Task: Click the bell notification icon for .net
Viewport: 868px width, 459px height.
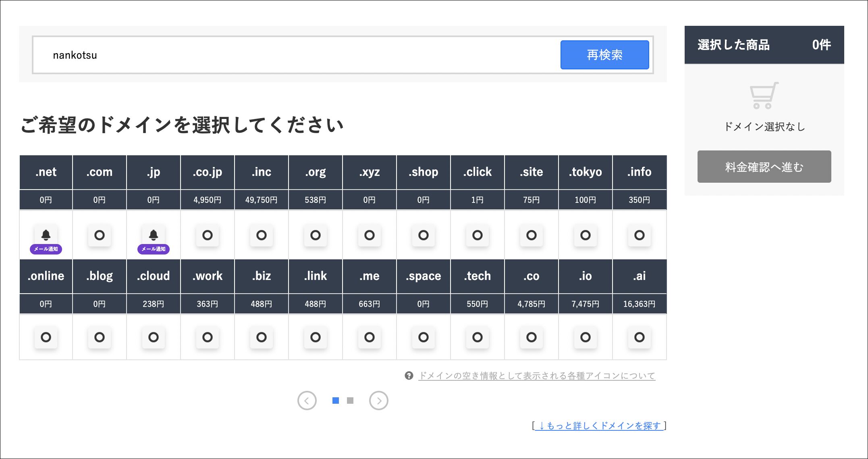Action: point(46,235)
